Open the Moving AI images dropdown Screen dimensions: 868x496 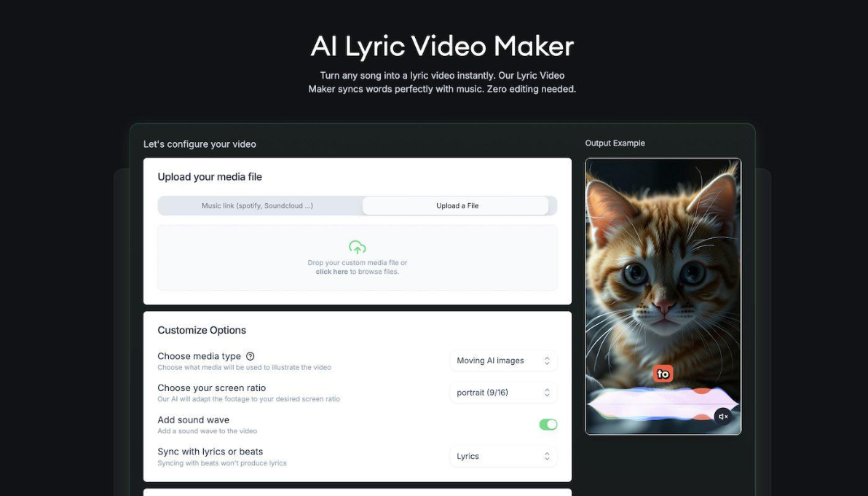point(502,361)
